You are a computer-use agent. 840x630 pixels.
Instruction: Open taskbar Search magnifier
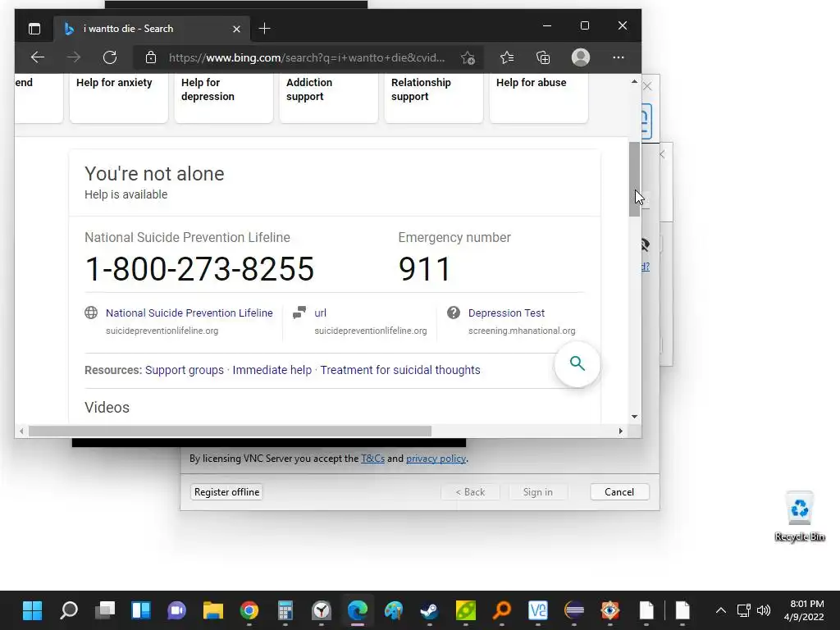69,610
